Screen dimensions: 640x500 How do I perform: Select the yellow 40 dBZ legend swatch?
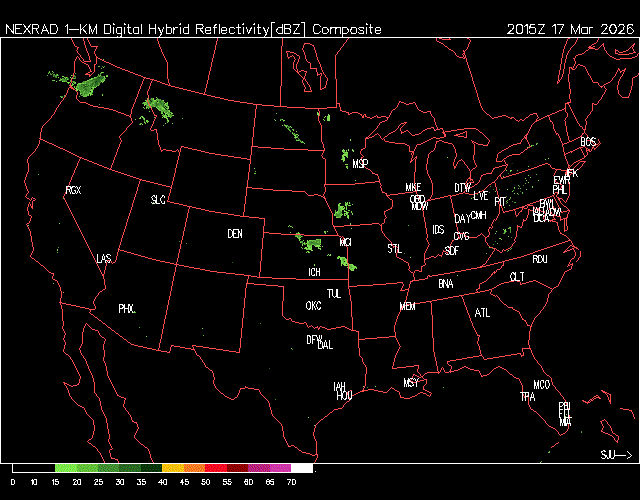pos(172,468)
